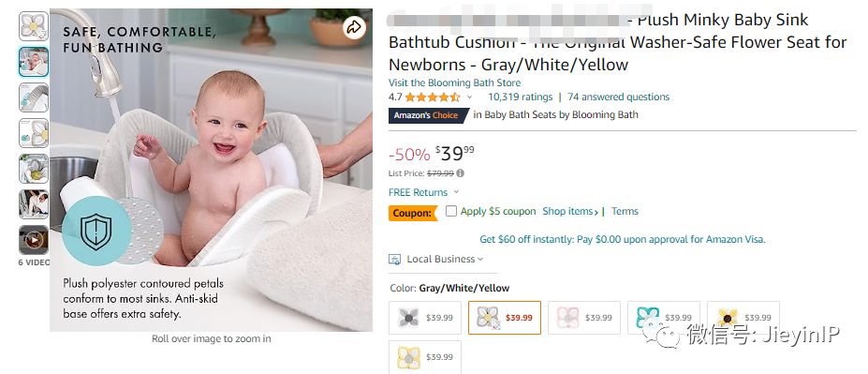The height and width of the screenshot is (374, 868).
Task: Select the baby in sink thumbnail
Action: coord(34,62)
